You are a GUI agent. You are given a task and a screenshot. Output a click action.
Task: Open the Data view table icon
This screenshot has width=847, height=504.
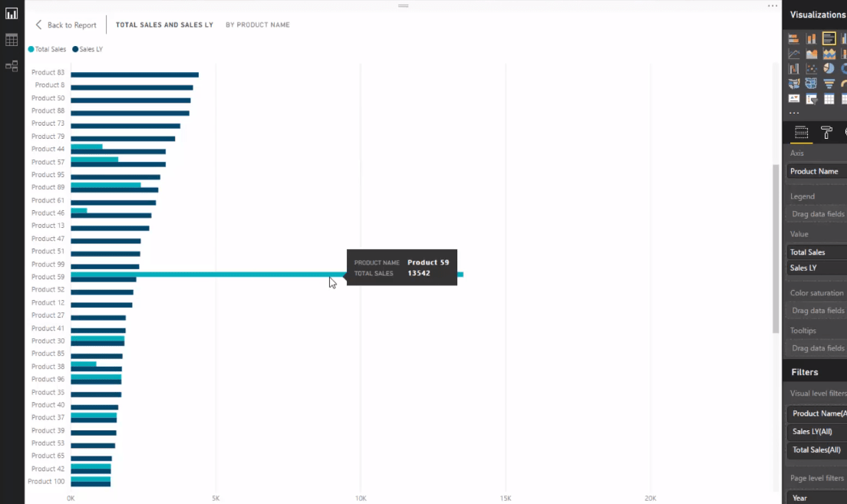pyautogui.click(x=12, y=40)
